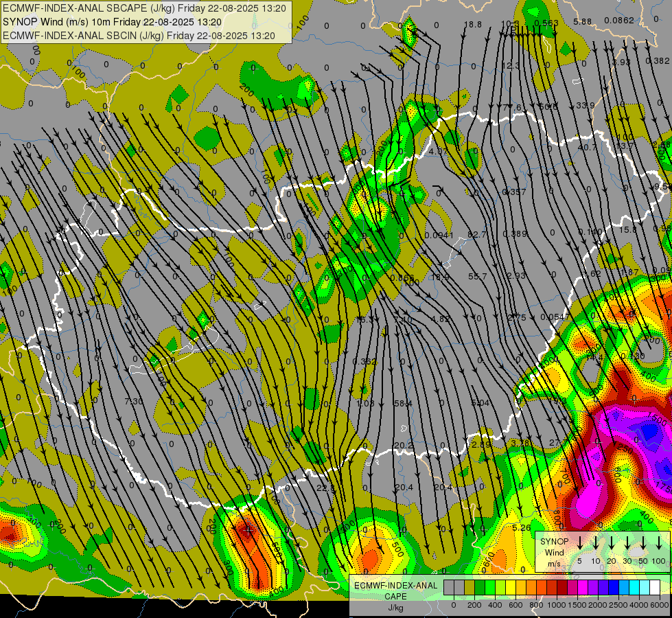Click the map value 5.26
This screenshot has height=618, width=672.
click(x=522, y=527)
